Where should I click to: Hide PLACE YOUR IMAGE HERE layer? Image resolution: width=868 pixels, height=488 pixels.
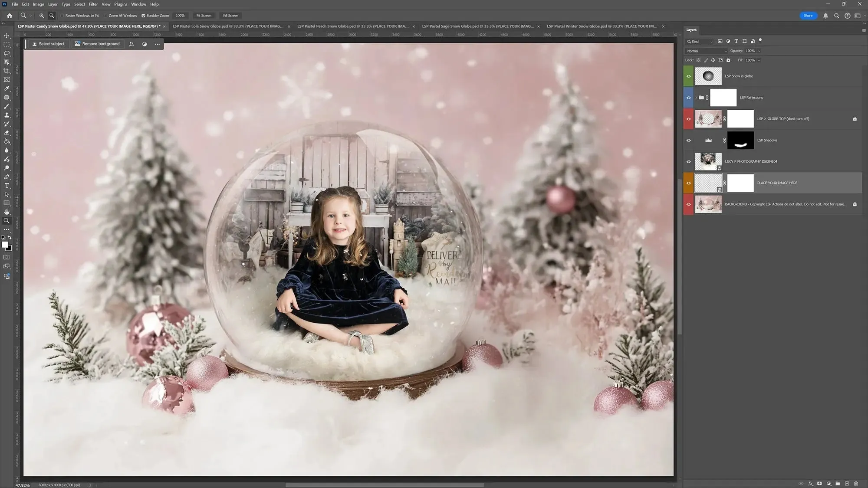click(688, 183)
